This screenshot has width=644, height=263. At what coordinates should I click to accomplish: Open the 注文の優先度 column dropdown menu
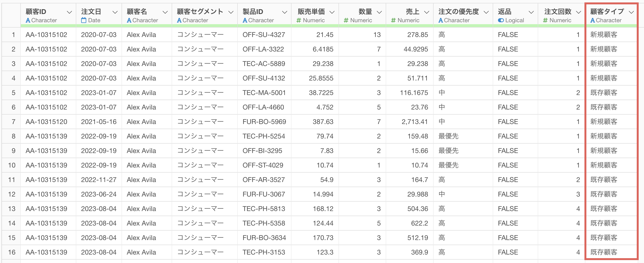486,12
